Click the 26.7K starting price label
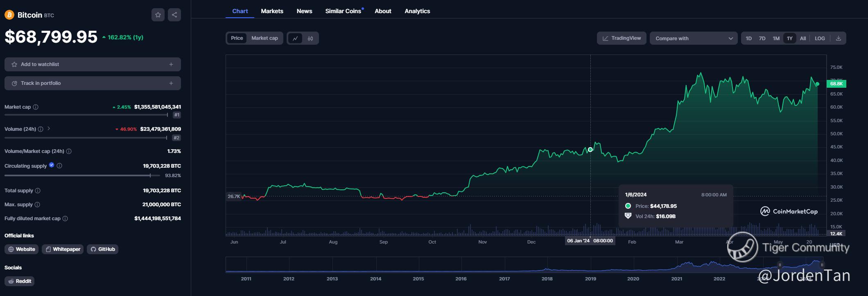Screen dimensions: 868x296 234,196
